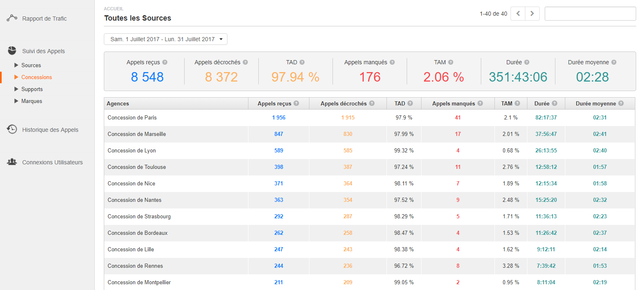
Task: Sort the table by the Durée column
Action: tap(543, 103)
